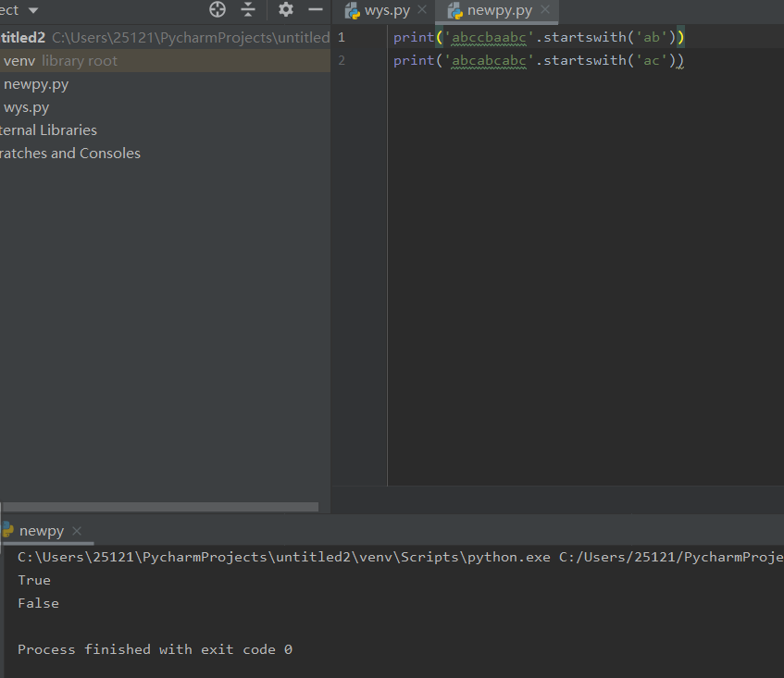Switch to the wys.py editor tab

coord(387,10)
